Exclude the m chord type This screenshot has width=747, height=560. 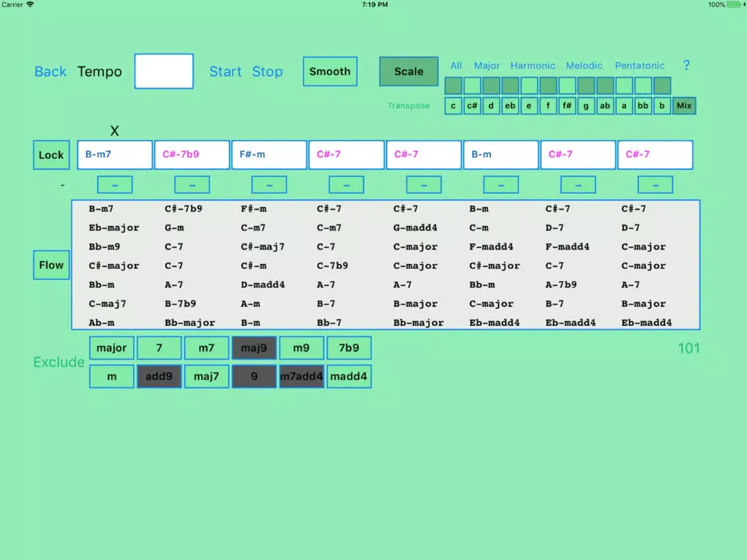pyautogui.click(x=112, y=377)
